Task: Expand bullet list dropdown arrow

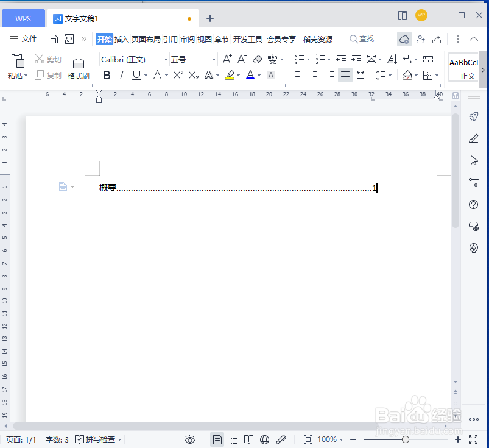Action: pos(308,59)
